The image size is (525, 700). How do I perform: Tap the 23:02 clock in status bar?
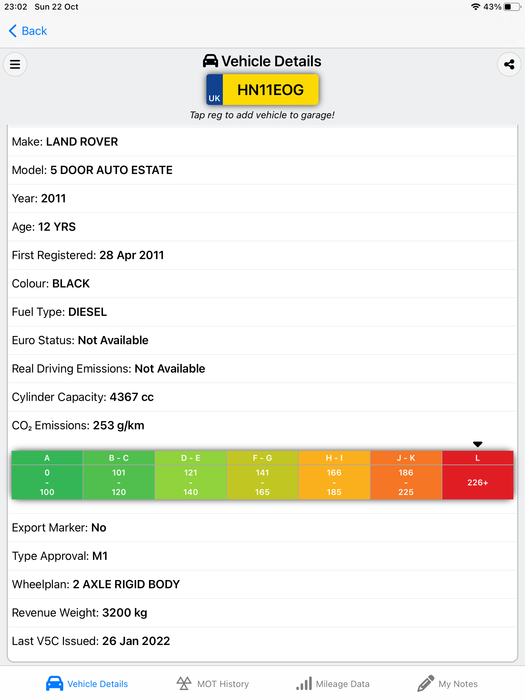(16, 7)
